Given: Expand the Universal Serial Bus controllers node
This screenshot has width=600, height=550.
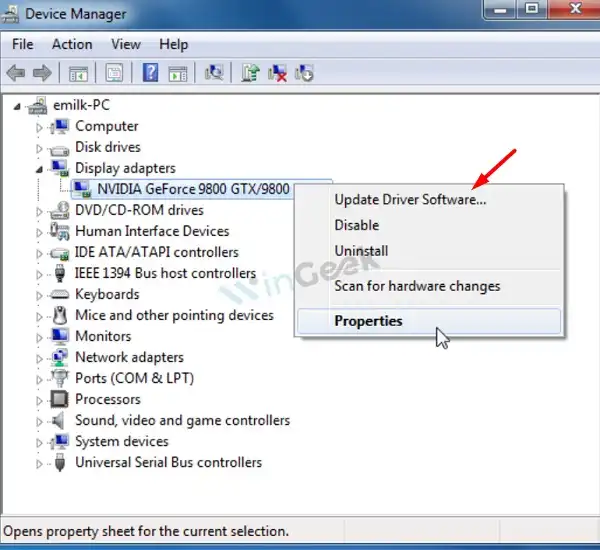Looking at the screenshot, I should (39, 464).
